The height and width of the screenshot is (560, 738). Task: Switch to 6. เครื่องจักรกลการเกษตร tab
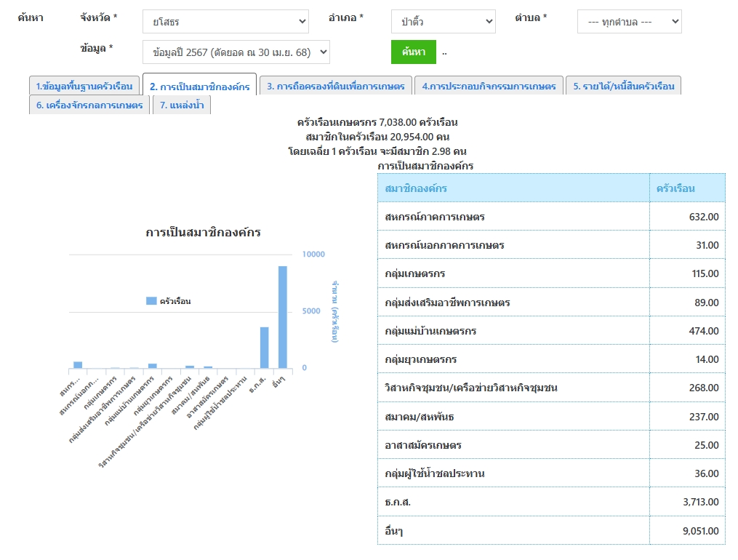[89, 105]
